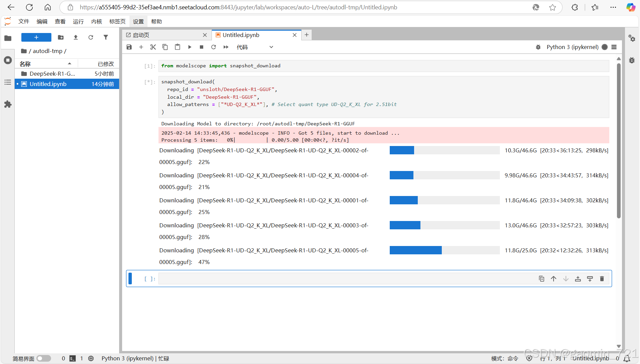Viewport: 640px width, 364px height.
Task: Open the status bar notifications bell
Action: coord(627,358)
